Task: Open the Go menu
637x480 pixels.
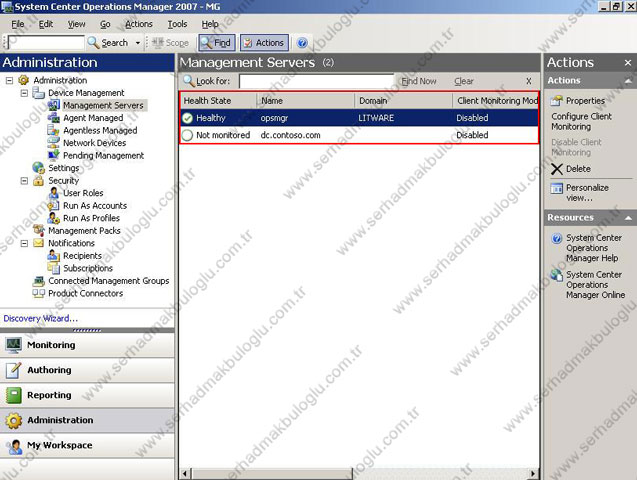Action: 105,24
